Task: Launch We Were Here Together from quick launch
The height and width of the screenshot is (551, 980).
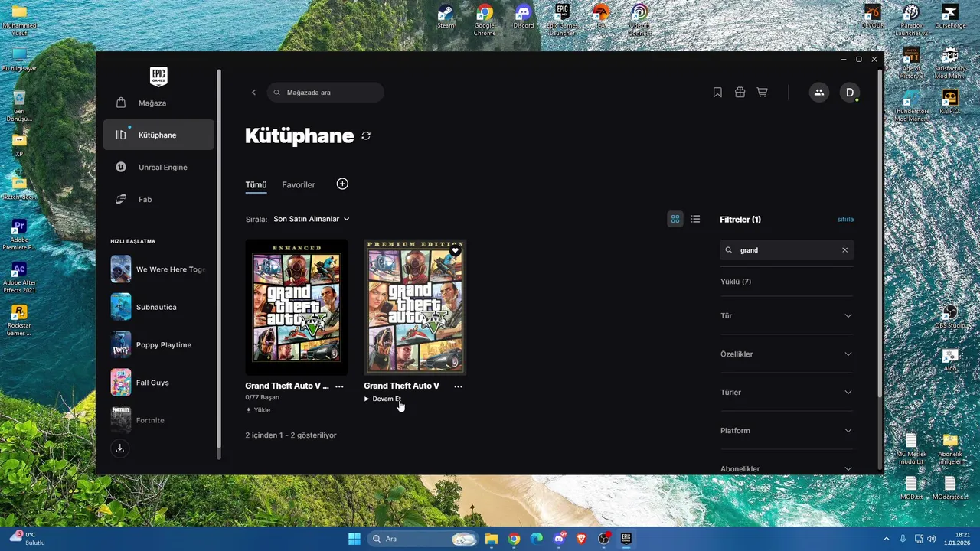Action: pyautogui.click(x=158, y=269)
